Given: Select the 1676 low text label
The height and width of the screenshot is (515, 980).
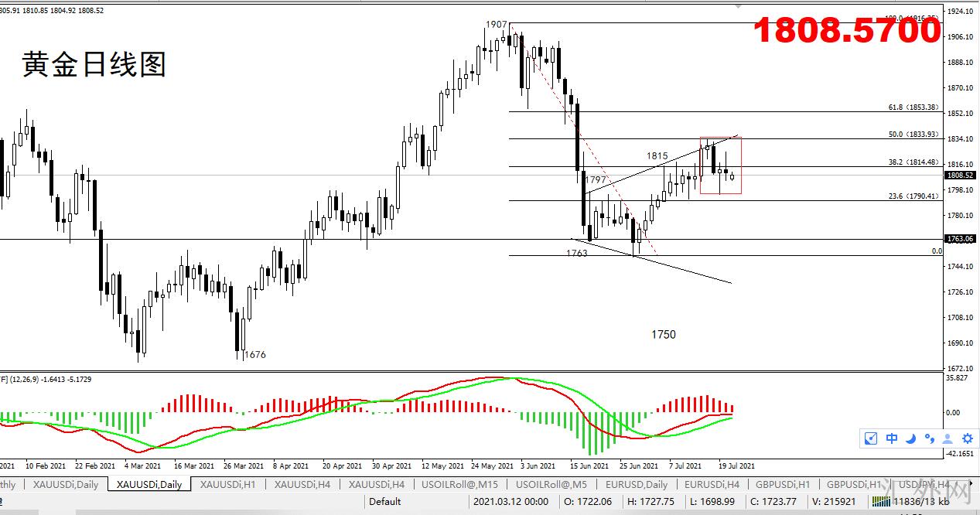Looking at the screenshot, I should pyautogui.click(x=255, y=355).
